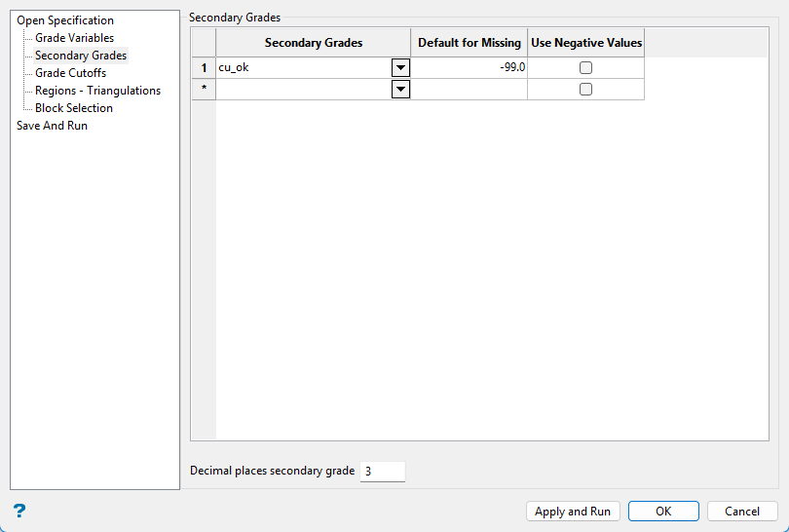
Task: Tick Use Negative Values checkbox for cu_ok
Action: (x=585, y=68)
